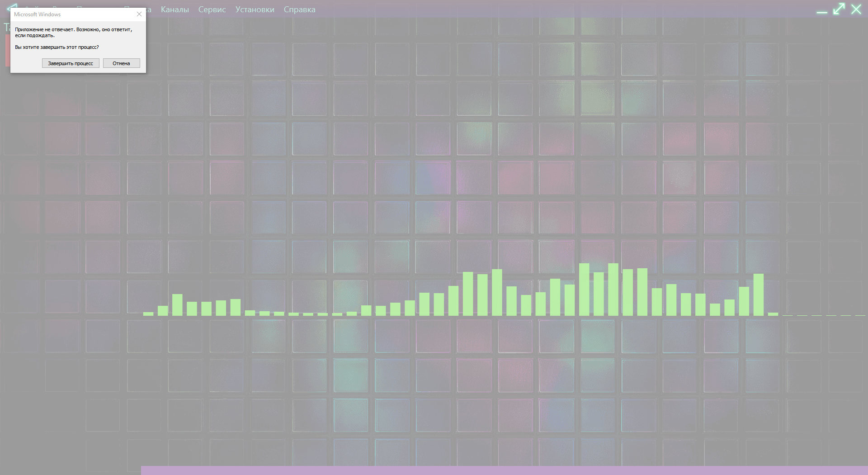Open the "Каналы" menu

click(x=175, y=9)
